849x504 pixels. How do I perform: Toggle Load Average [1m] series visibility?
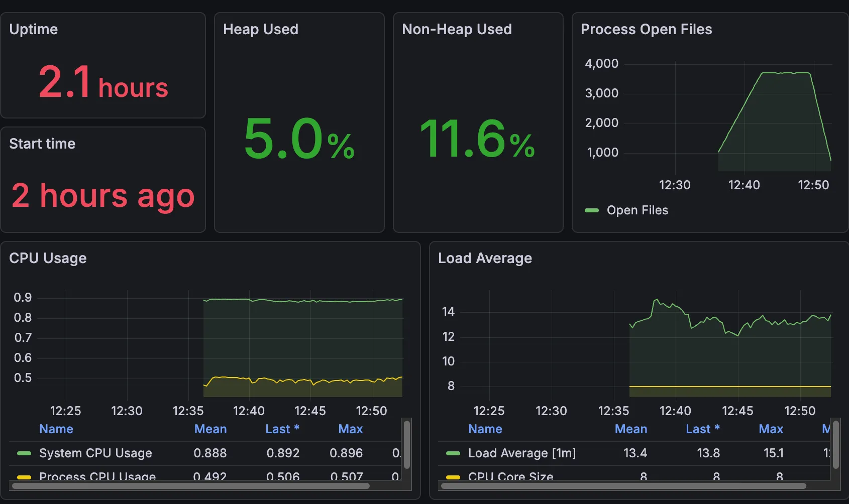[x=521, y=453]
